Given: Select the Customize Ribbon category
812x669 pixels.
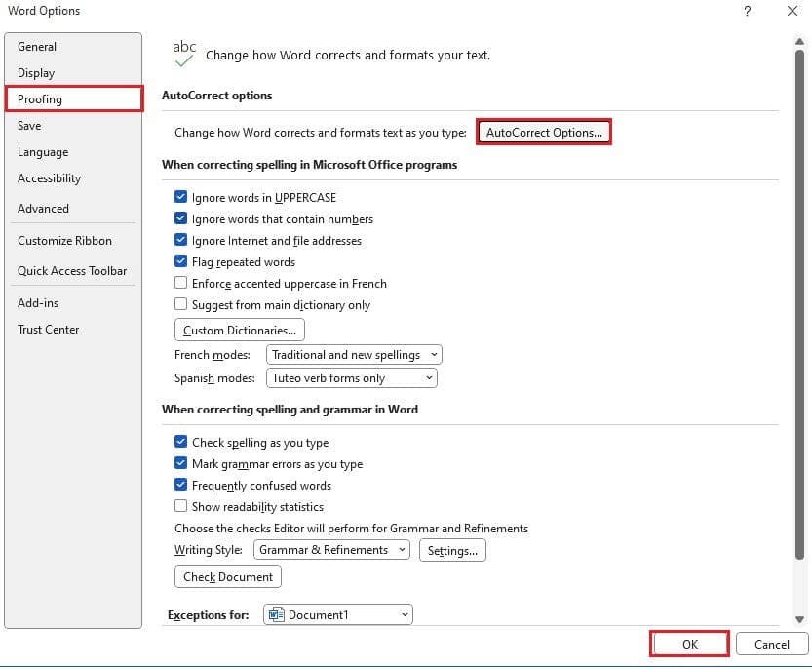Looking at the screenshot, I should tap(64, 240).
